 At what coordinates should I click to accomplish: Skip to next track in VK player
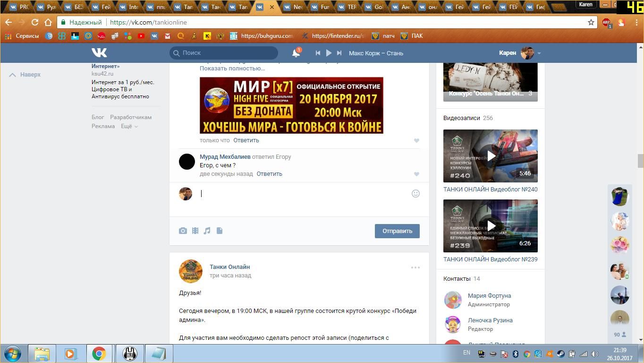(x=339, y=53)
